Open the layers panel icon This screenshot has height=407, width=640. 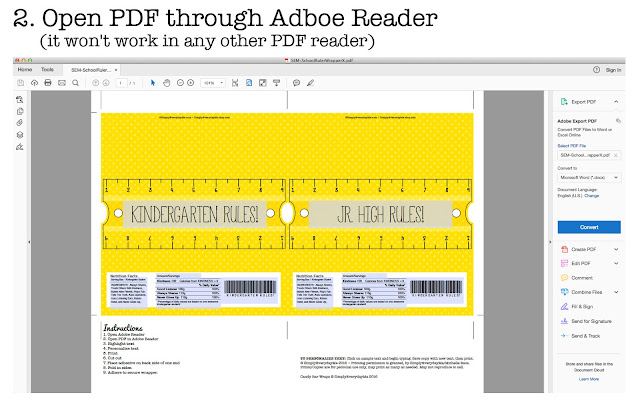(20, 135)
